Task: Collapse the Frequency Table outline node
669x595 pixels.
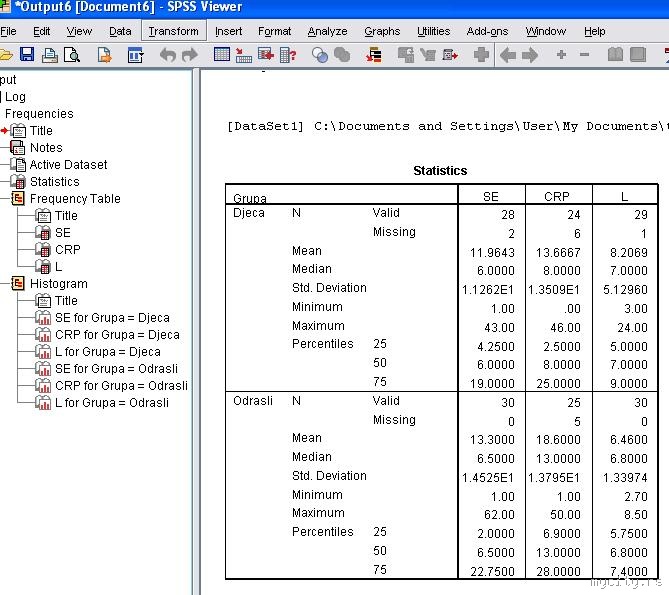Action: point(17,198)
